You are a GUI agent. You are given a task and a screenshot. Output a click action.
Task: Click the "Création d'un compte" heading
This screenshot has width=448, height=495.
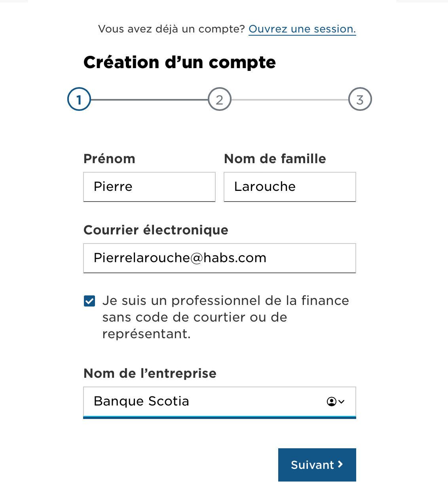point(179,63)
